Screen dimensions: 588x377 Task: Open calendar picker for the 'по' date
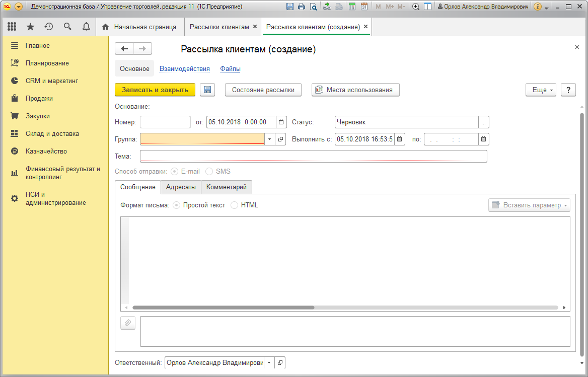484,139
